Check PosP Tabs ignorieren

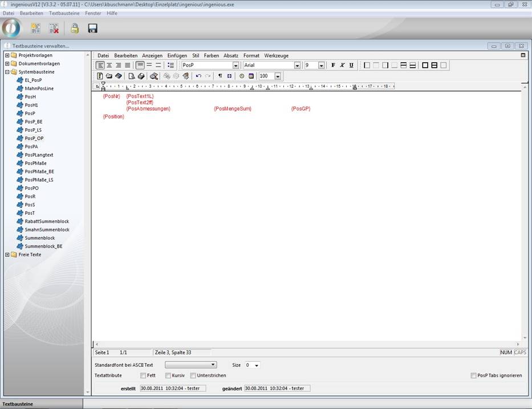point(474,376)
